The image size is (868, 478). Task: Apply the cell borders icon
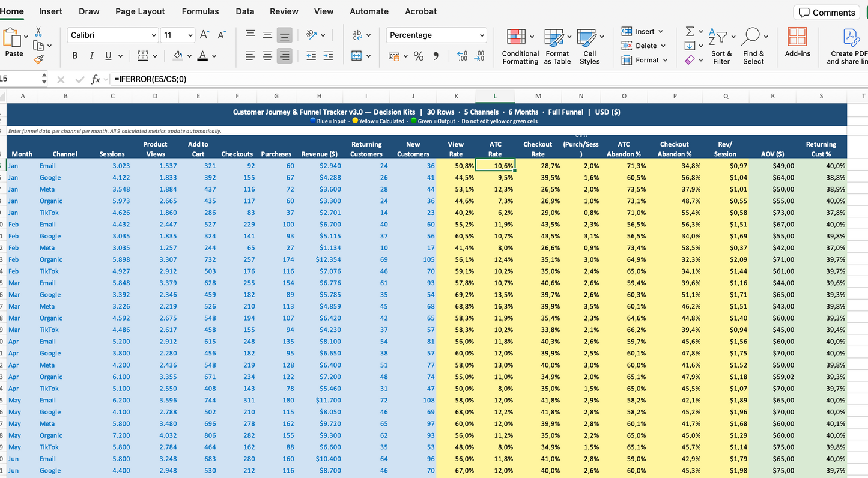pyautogui.click(x=142, y=56)
